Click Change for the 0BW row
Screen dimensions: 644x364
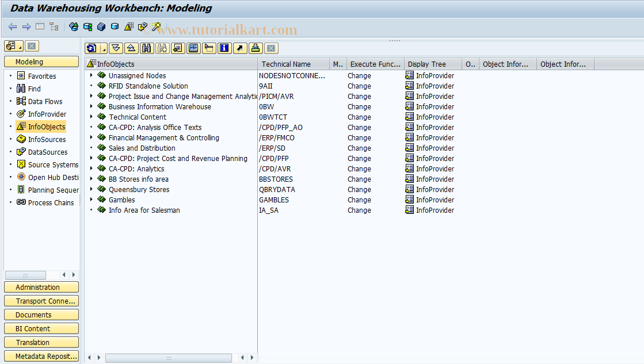(359, 106)
